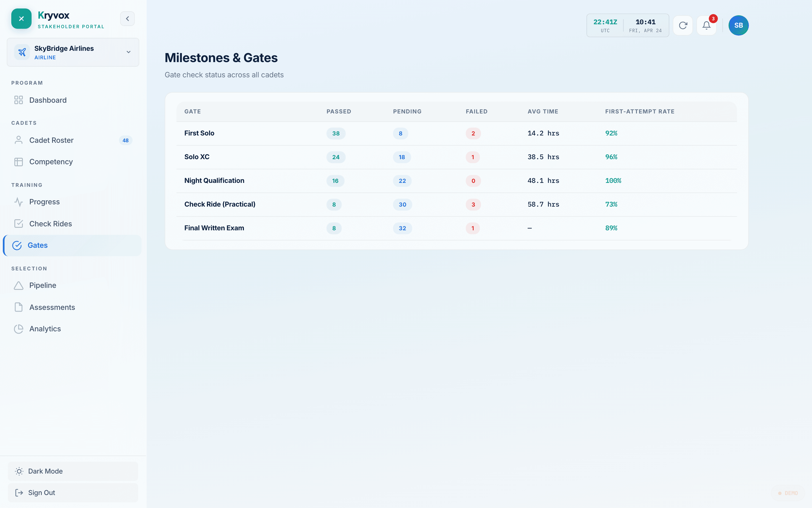Image resolution: width=812 pixels, height=508 pixels.
Task: Click passed count 16 for Night Qualification
Action: point(335,181)
